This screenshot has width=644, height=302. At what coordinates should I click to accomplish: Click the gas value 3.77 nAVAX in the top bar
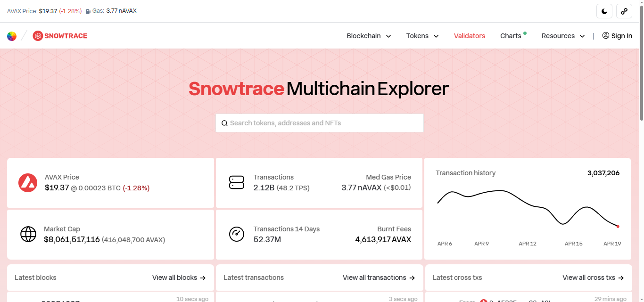point(121,11)
